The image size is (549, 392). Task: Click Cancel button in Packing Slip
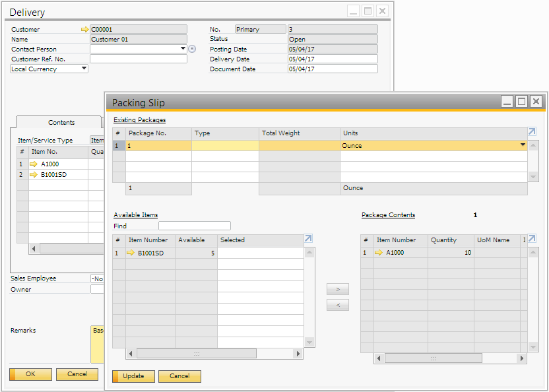pos(179,376)
